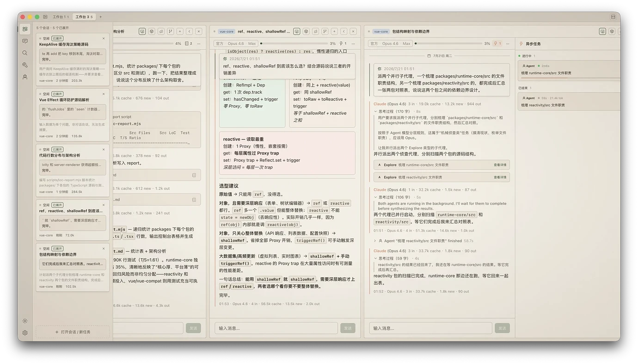Viewport: 638px width, 364px height.
Task: Focus the 输入消息 field in 包结构映射 pane
Action: (430, 328)
